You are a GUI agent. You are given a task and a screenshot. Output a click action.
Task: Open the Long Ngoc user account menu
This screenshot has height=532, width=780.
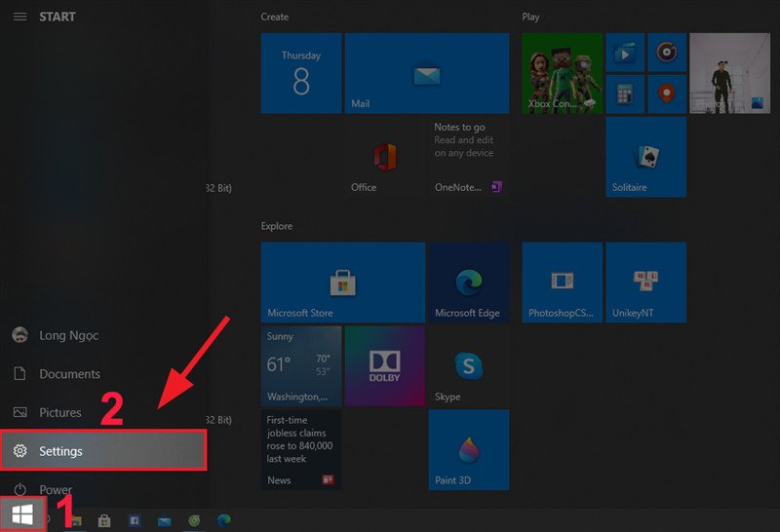[68, 335]
